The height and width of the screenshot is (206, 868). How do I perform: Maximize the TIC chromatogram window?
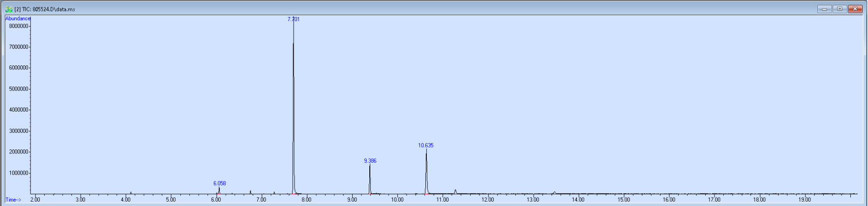[839, 9]
